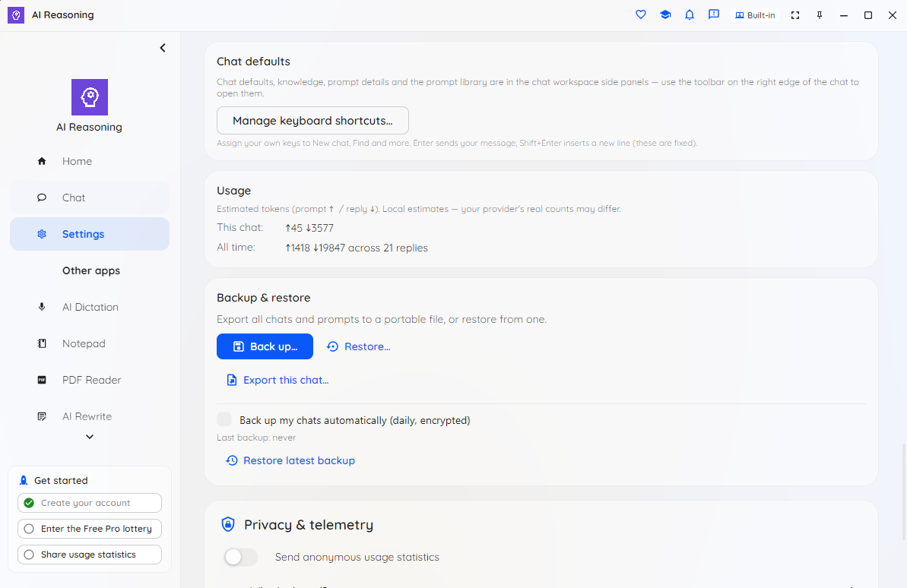This screenshot has height=588, width=907.
Task: Click the gear icon beside Settings
Action: pyautogui.click(x=42, y=234)
